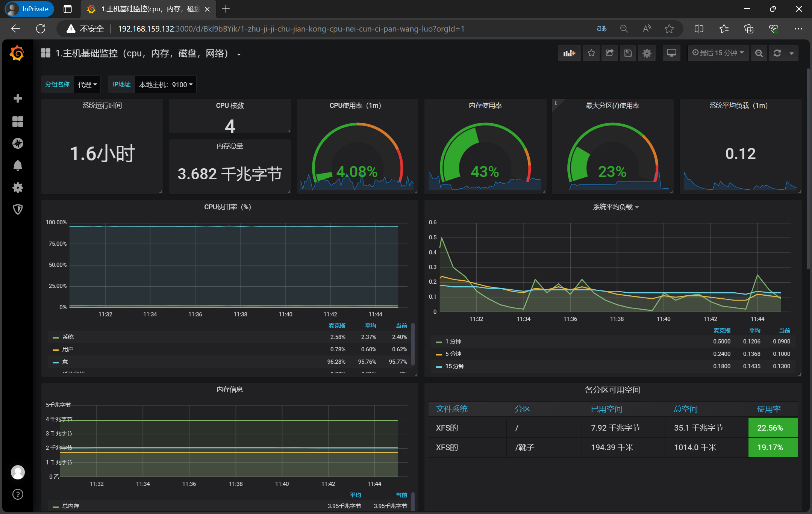Click the Save dashboard icon

tap(628, 53)
